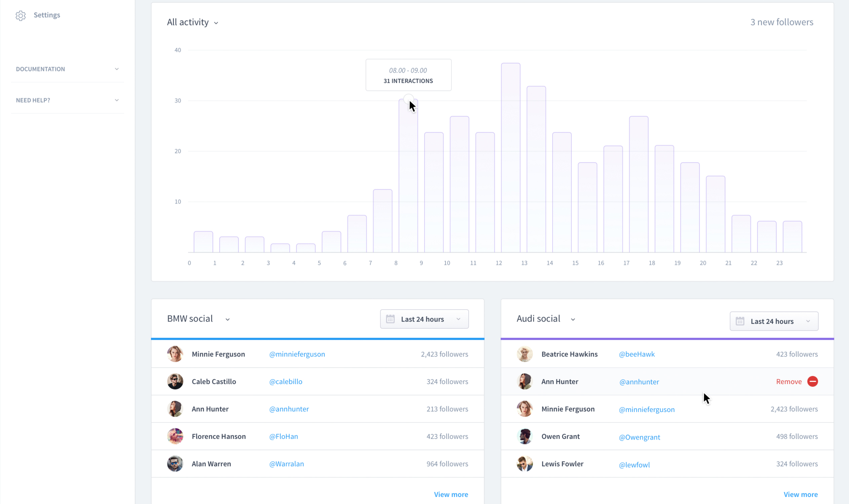This screenshot has width=849, height=504.
Task: Click the Settings gear icon
Action: click(21, 15)
